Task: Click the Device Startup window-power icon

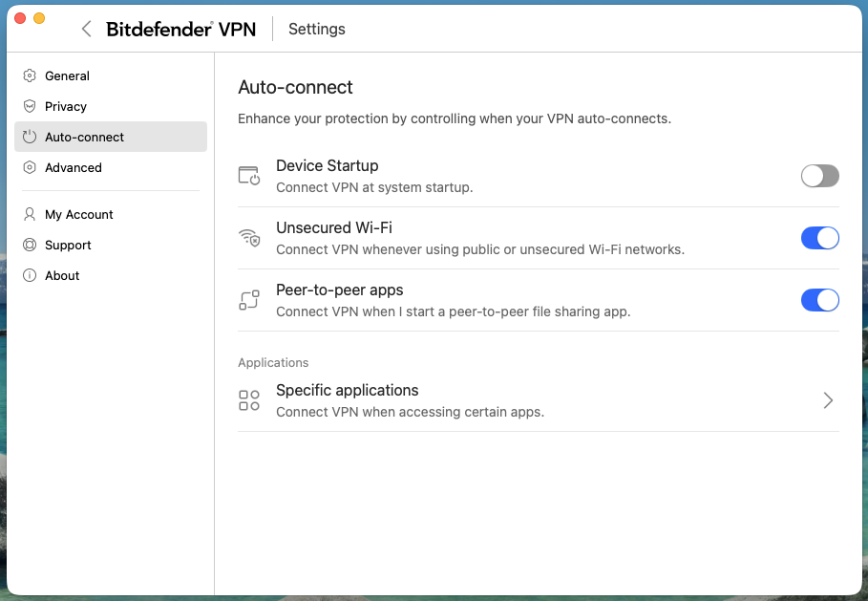Action: point(249,176)
